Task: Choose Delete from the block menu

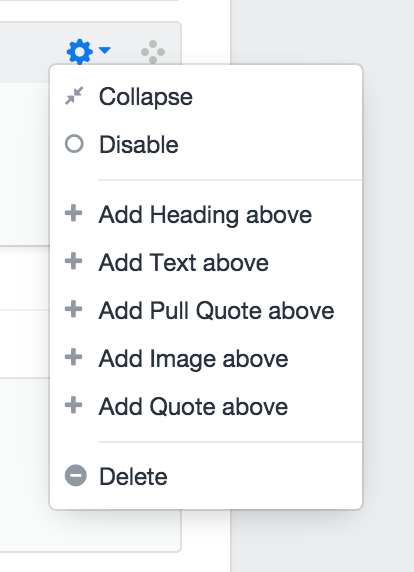Action: click(x=206, y=476)
